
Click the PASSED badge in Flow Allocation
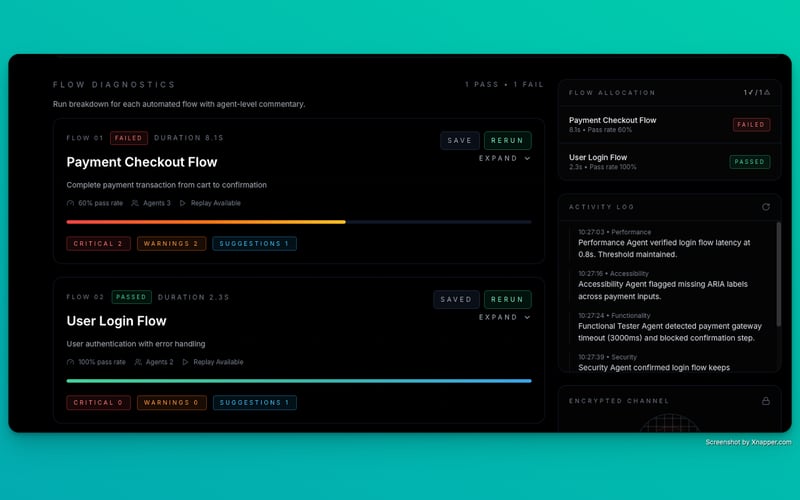[x=749, y=162]
